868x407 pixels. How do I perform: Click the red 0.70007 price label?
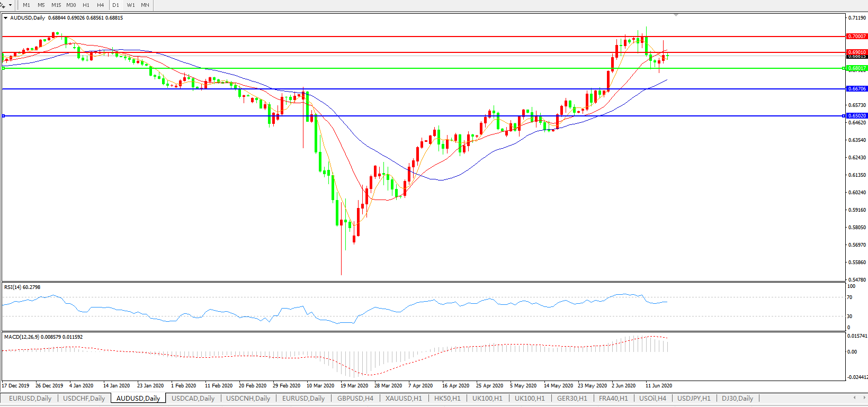pos(857,37)
